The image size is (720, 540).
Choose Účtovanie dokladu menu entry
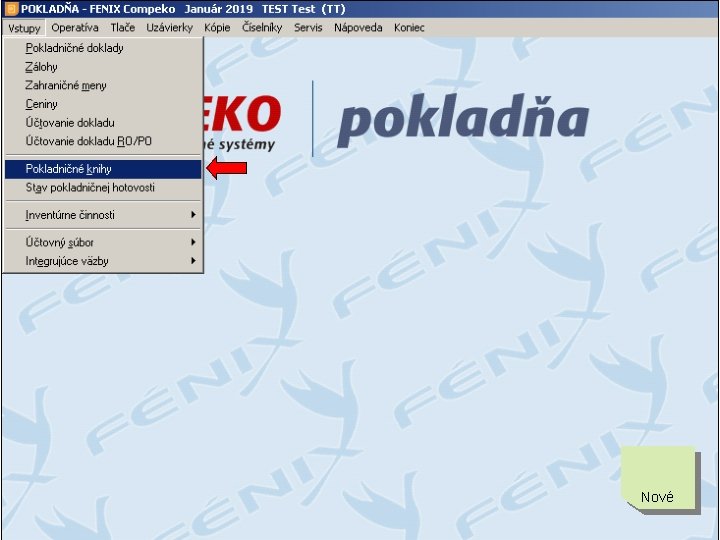tap(103, 123)
